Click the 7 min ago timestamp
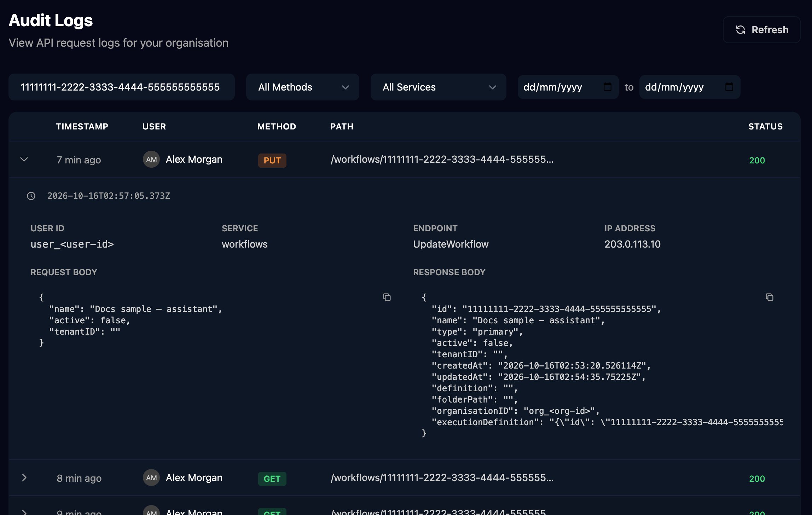 pyautogui.click(x=79, y=160)
